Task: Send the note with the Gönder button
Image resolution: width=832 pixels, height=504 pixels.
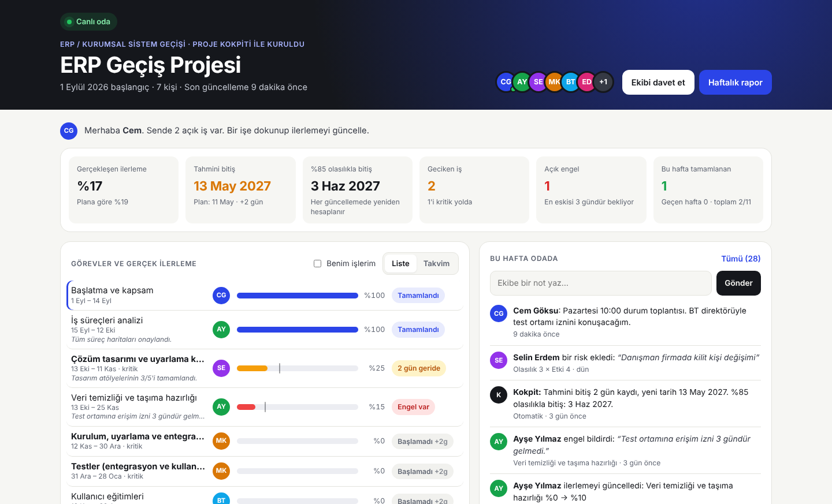Action: tap(738, 283)
